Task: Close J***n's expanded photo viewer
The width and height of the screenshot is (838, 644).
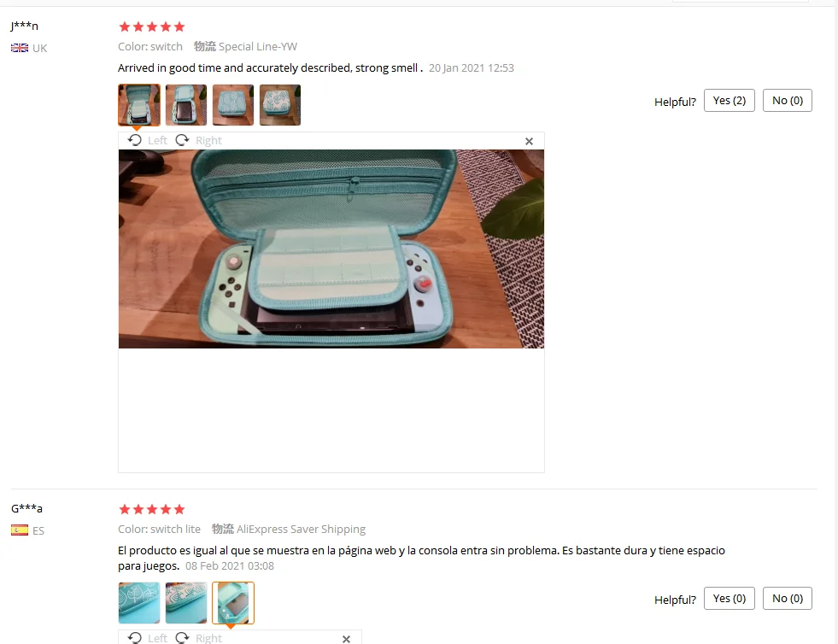Action: tap(529, 141)
